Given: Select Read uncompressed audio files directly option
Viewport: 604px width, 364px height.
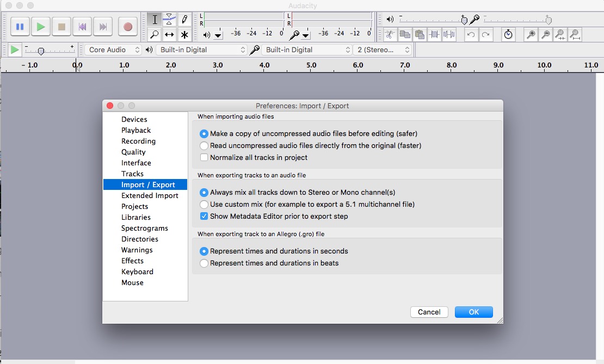Looking at the screenshot, I should click(x=204, y=146).
